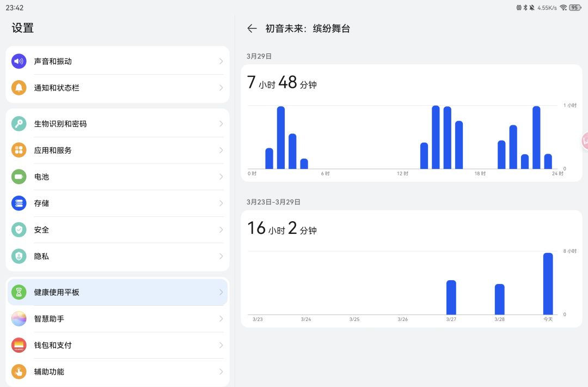Screen dimensions: 588x387
Task: Expand 通知和状态栏 via its chevron
Action: pyautogui.click(x=221, y=88)
